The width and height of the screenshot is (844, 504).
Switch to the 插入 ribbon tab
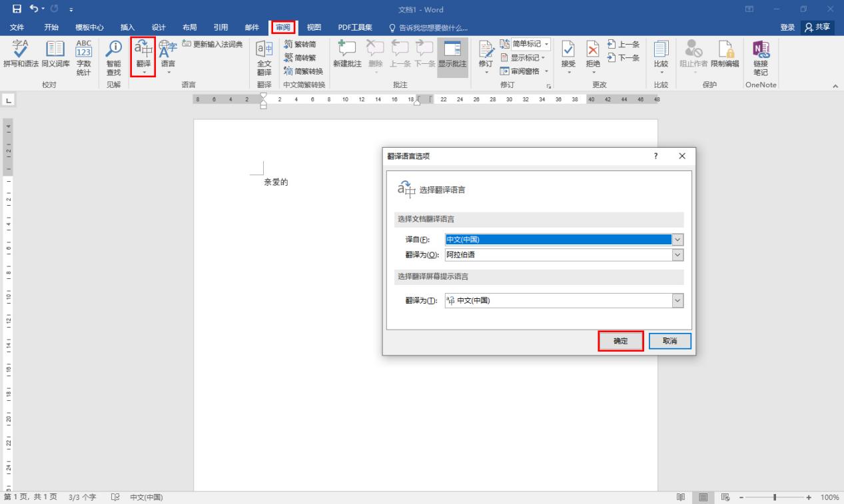(127, 27)
